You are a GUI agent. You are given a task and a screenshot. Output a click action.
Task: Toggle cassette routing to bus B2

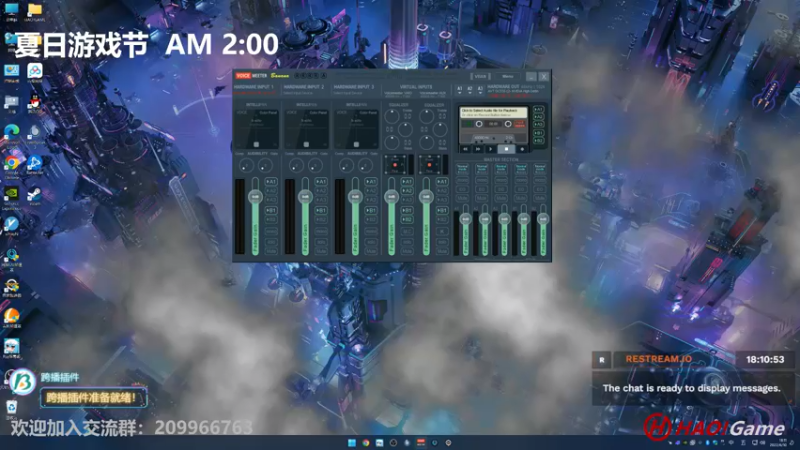click(538, 140)
